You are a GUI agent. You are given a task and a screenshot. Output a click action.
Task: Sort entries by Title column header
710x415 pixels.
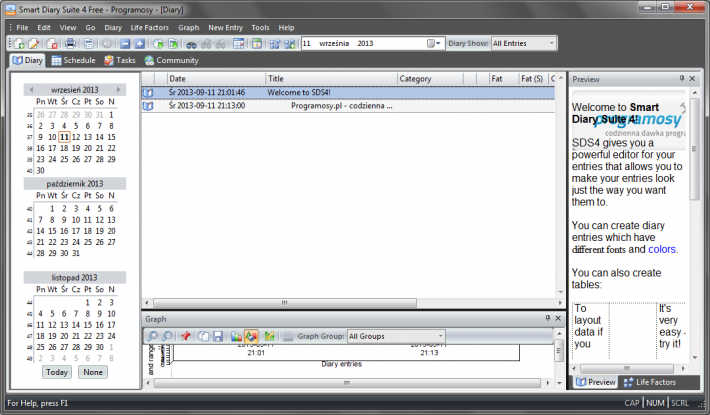[331, 79]
